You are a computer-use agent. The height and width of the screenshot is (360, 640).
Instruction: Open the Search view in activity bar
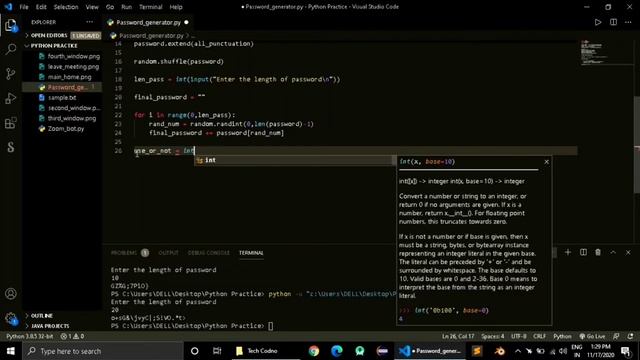click(11, 49)
